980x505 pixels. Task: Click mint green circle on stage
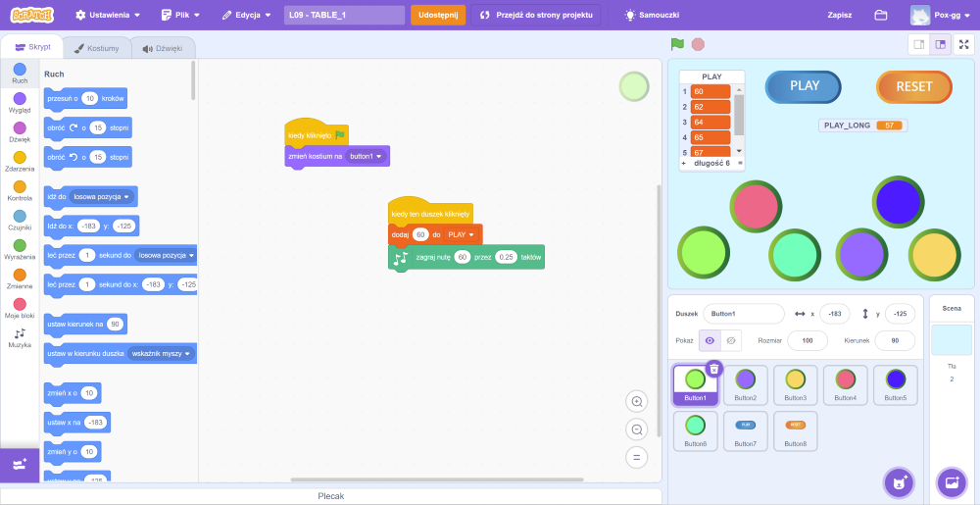click(795, 254)
